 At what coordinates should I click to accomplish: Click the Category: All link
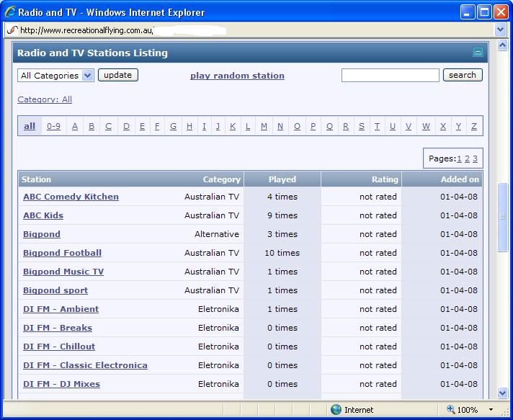[45, 99]
